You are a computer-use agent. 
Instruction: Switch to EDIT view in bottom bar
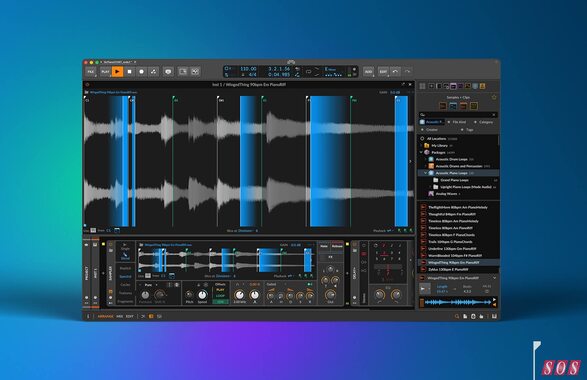pos(130,316)
